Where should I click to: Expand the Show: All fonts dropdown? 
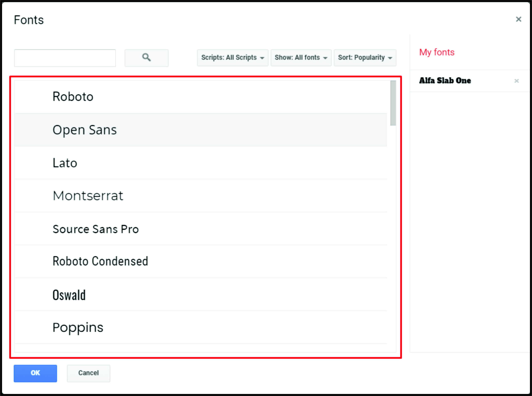301,58
